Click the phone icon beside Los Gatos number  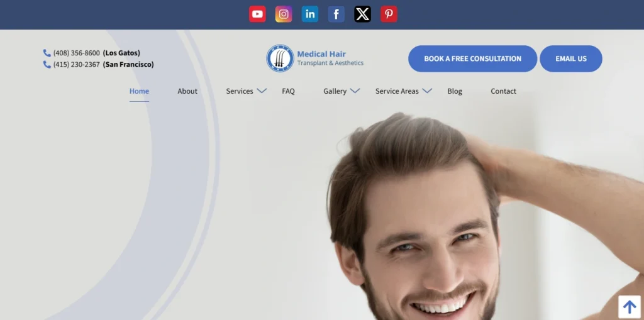point(47,53)
